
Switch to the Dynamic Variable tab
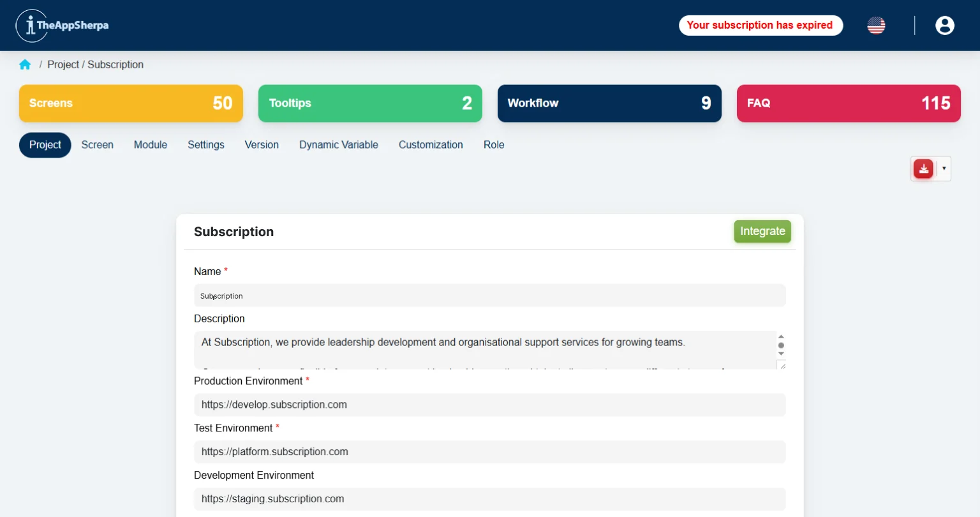click(339, 145)
